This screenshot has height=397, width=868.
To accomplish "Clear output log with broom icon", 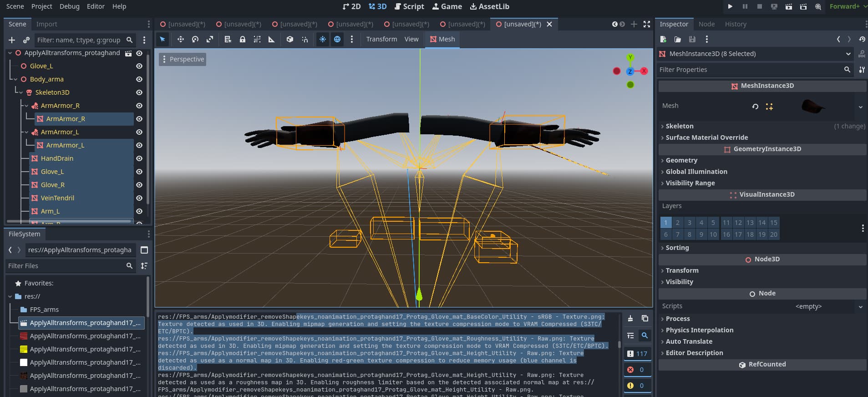I will pyautogui.click(x=630, y=319).
